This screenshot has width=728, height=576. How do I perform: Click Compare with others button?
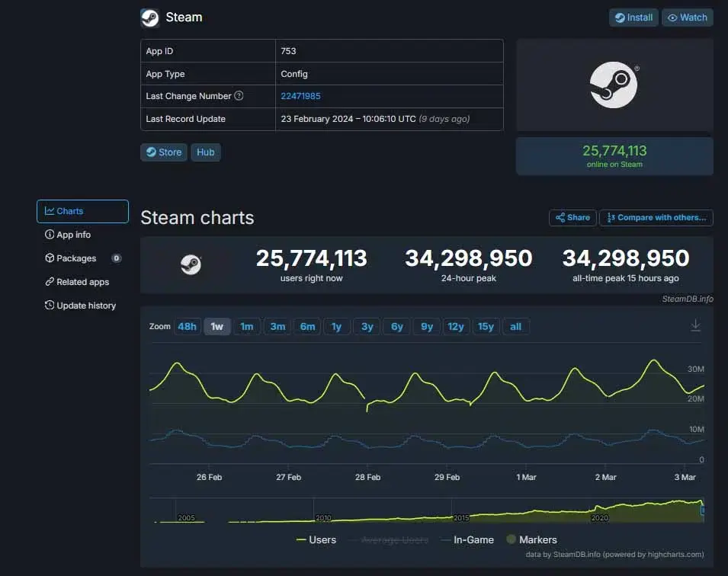(656, 218)
